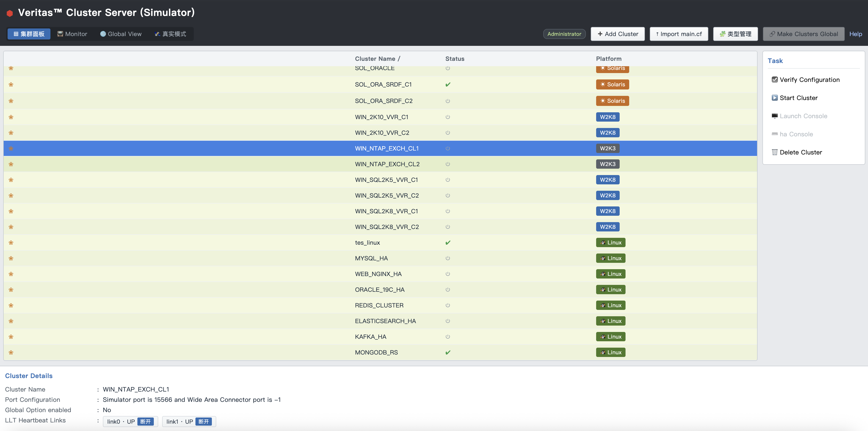The image size is (868, 431).
Task: Open the 集群面板 tab
Action: pyautogui.click(x=29, y=34)
